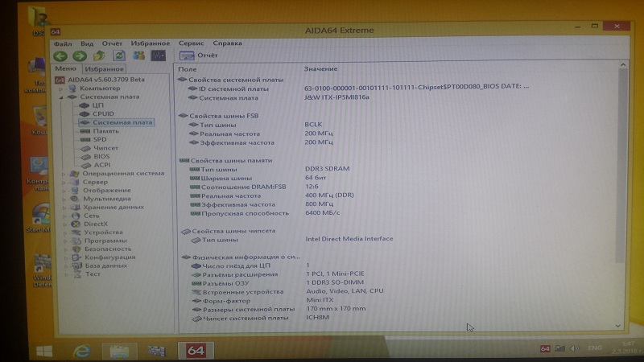Select the DDR3 SDRAM value

[328, 169]
